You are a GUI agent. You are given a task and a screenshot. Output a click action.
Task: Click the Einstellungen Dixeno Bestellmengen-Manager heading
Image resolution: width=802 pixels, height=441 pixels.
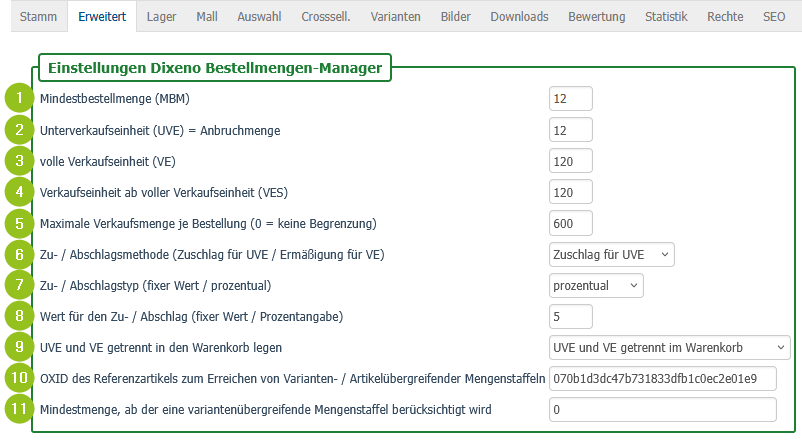(215, 68)
